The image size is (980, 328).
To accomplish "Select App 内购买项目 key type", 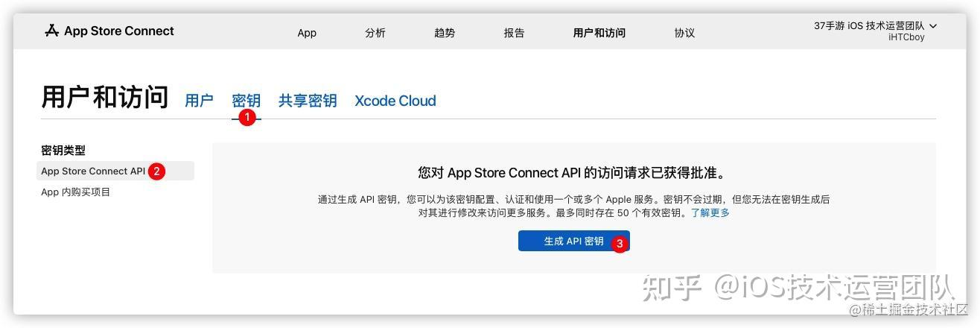I will (76, 192).
